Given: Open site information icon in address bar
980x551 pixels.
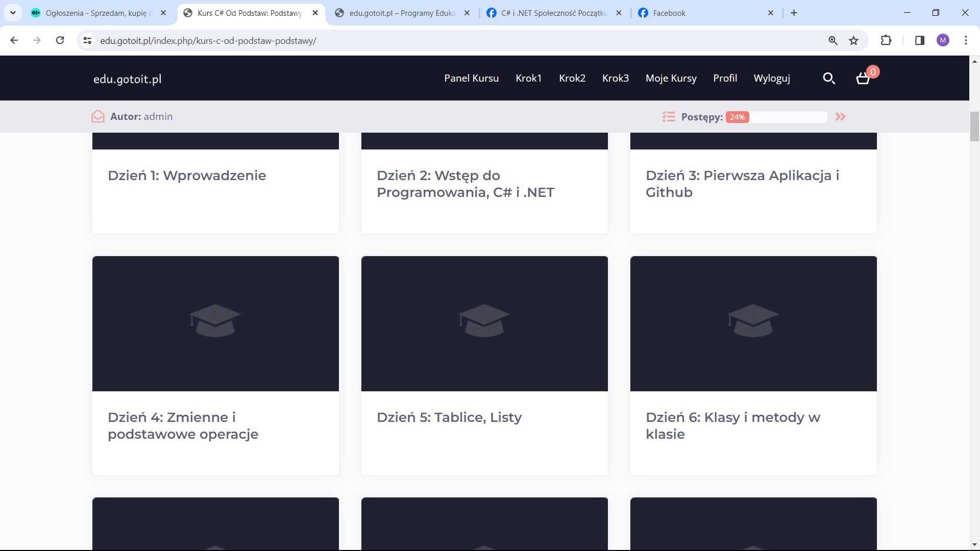Looking at the screenshot, I should [x=87, y=40].
